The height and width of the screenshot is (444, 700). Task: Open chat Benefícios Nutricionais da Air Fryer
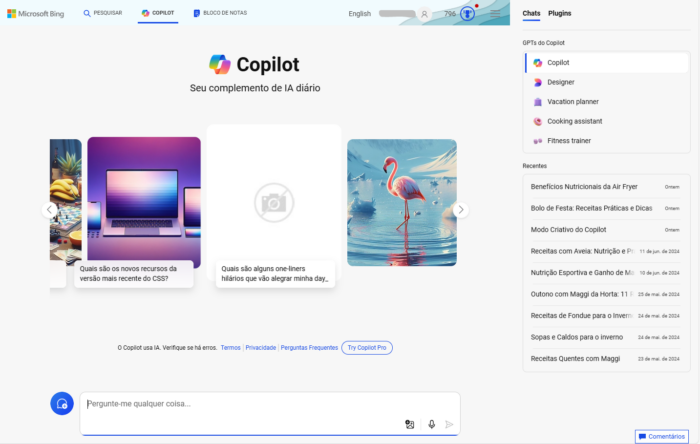coord(605,187)
